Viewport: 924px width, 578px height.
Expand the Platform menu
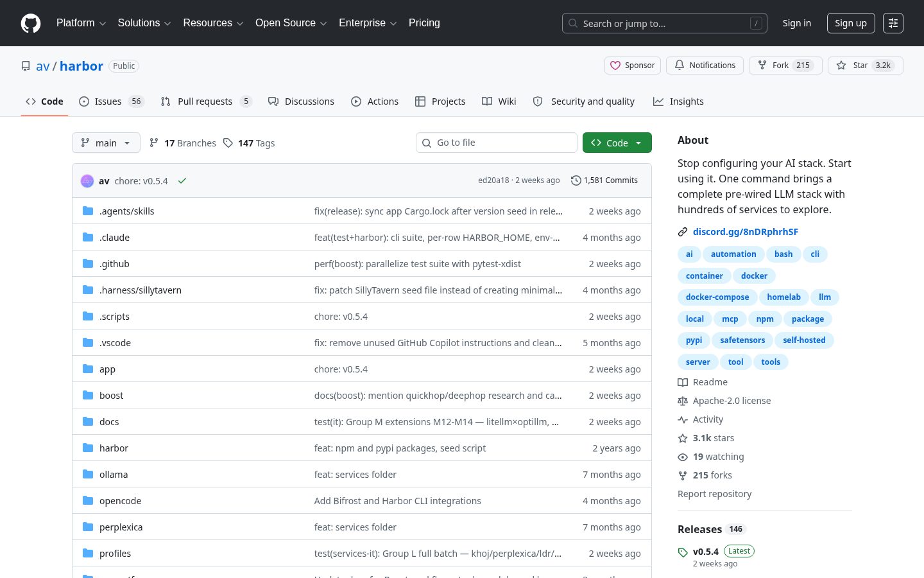(81, 23)
